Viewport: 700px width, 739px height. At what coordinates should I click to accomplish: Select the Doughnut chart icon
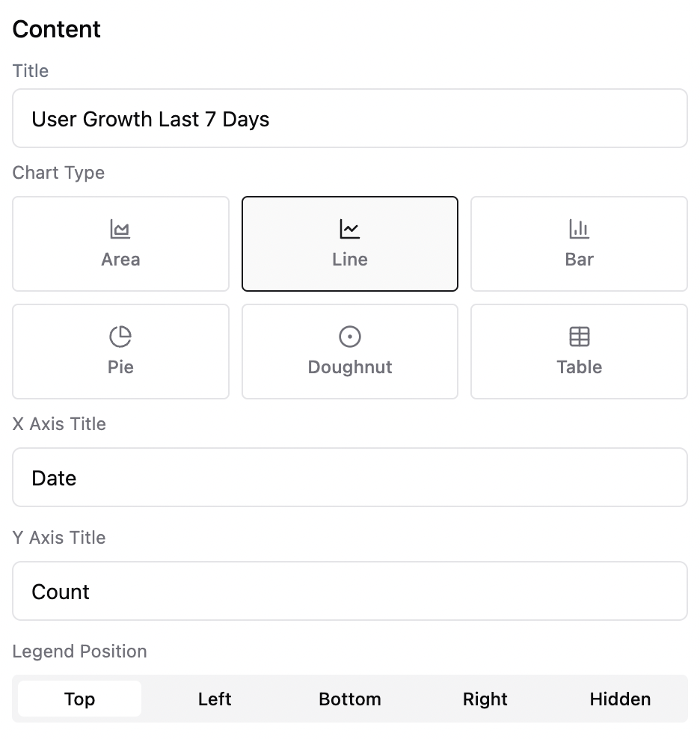pyautogui.click(x=349, y=337)
